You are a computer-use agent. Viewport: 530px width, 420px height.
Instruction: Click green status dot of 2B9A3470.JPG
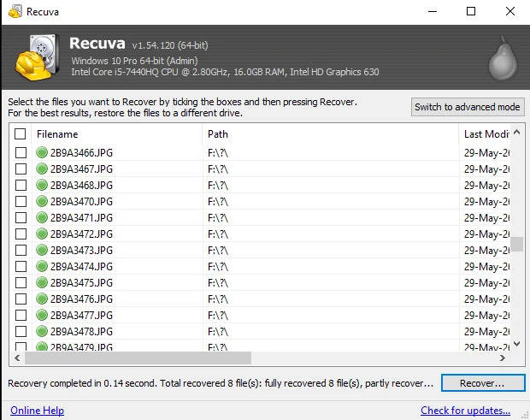(42, 201)
